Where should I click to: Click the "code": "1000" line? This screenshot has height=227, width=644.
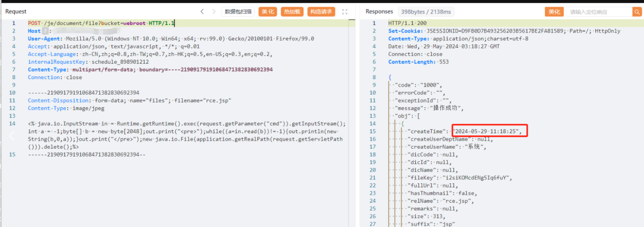419,85
